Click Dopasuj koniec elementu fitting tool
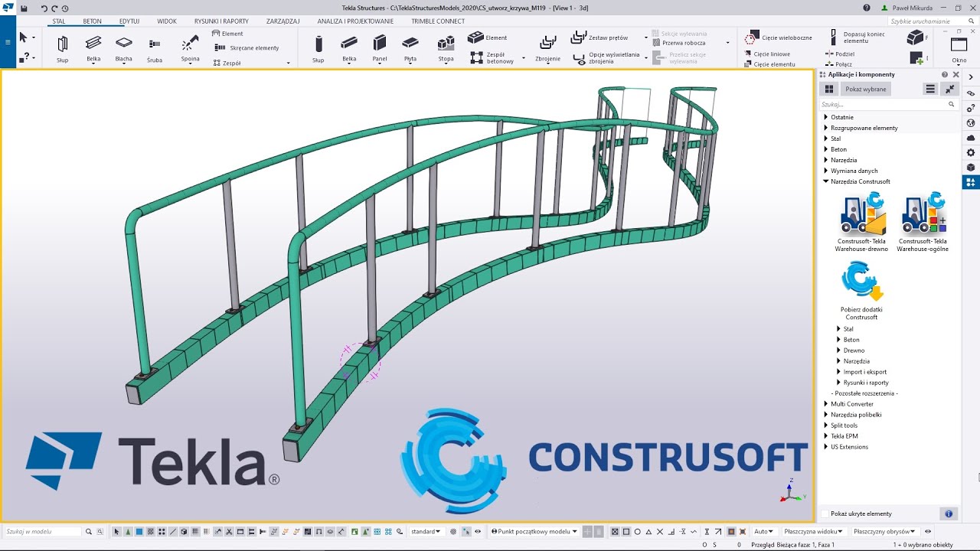Image resolution: width=980 pixels, height=551 pixels. pos(857,37)
